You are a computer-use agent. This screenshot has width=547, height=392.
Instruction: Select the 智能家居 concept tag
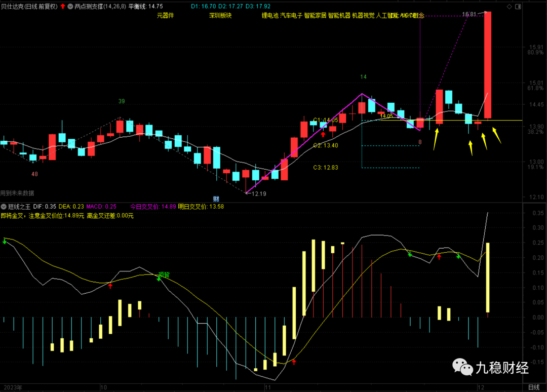point(315,16)
